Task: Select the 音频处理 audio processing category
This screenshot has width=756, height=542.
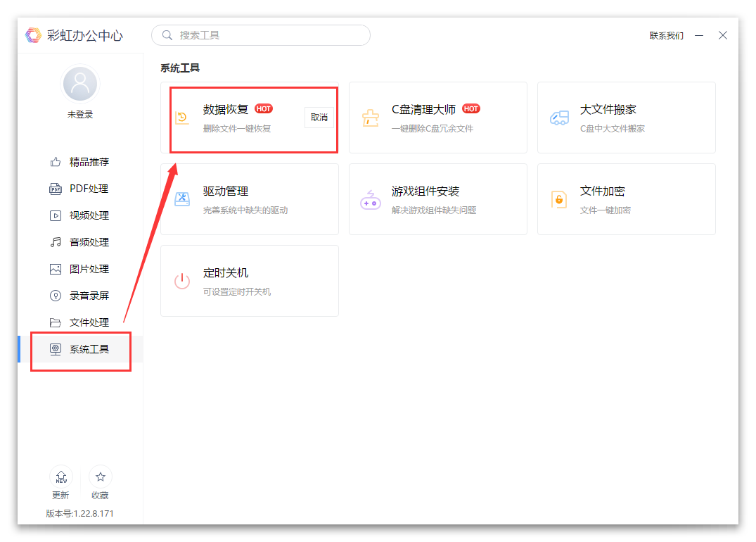Action: (x=80, y=242)
